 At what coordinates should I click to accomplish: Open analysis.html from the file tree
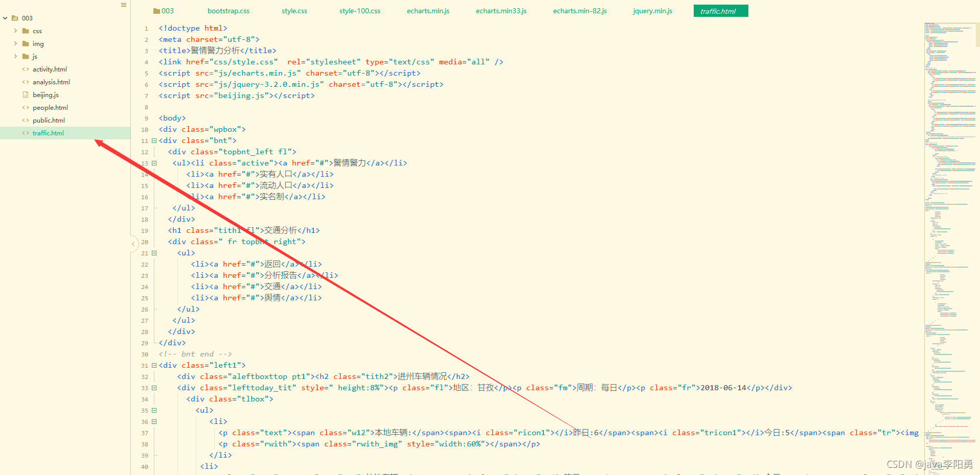click(x=51, y=82)
